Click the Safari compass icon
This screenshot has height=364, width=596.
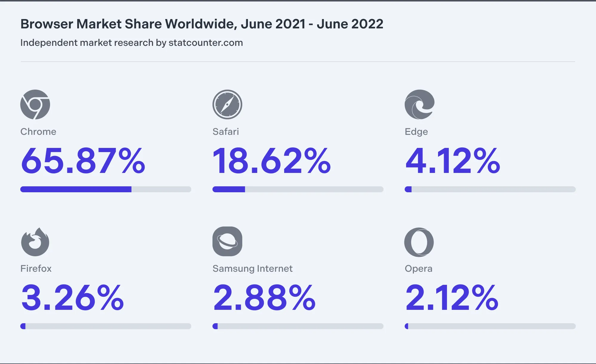(227, 104)
